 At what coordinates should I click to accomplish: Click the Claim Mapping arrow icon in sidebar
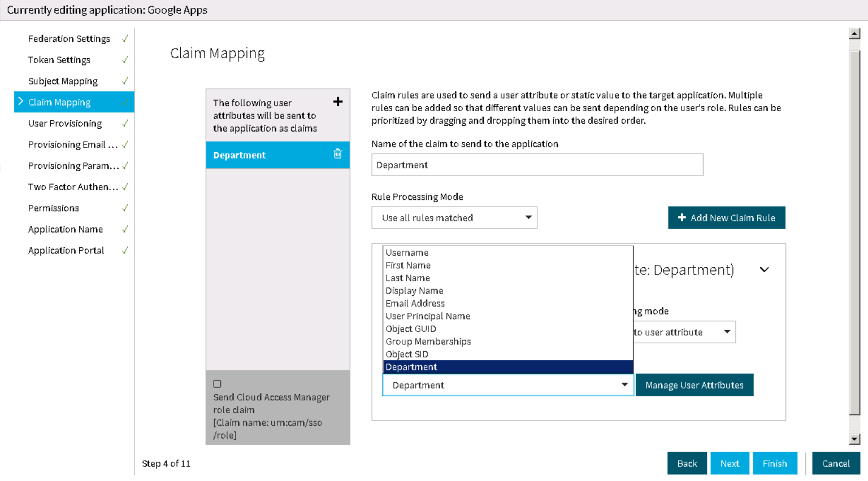21,102
